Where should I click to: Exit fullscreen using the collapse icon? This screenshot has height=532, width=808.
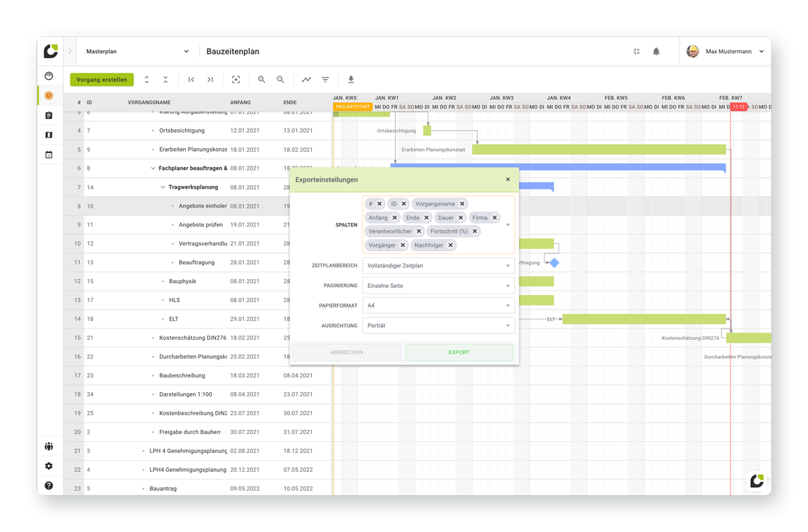pyautogui.click(x=637, y=51)
